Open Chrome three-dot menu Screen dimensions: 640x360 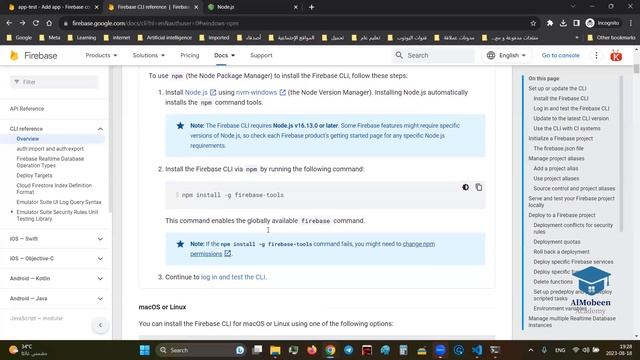[x=631, y=23]
